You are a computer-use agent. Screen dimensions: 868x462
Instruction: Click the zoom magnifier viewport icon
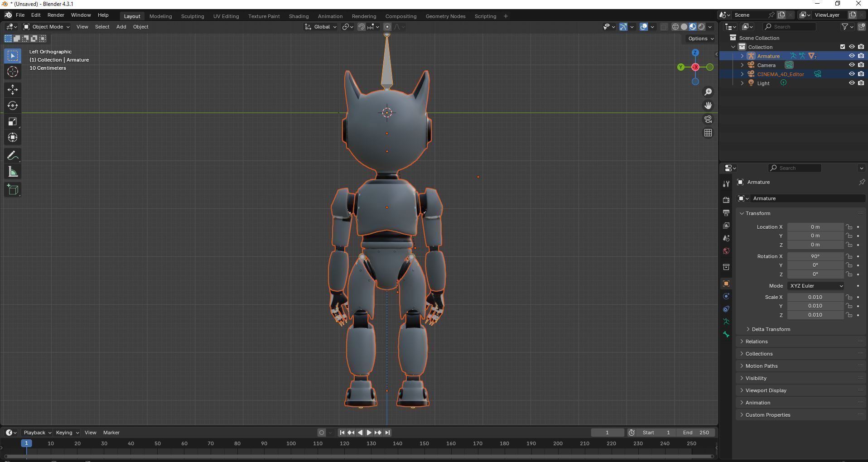(x=708, y=92)
